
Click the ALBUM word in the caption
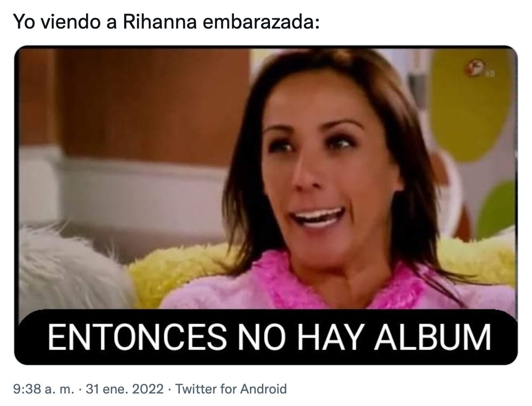[x=433, y=337]
